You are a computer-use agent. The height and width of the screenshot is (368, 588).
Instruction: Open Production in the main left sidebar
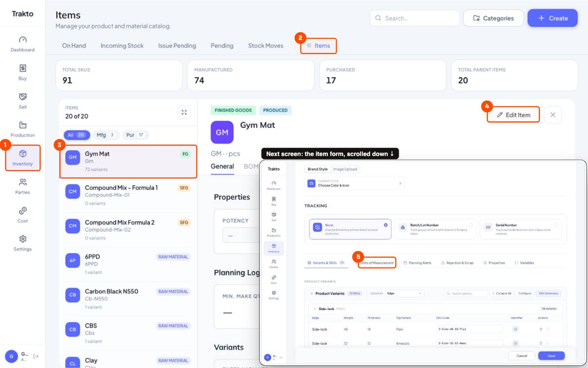click(23, 129)
